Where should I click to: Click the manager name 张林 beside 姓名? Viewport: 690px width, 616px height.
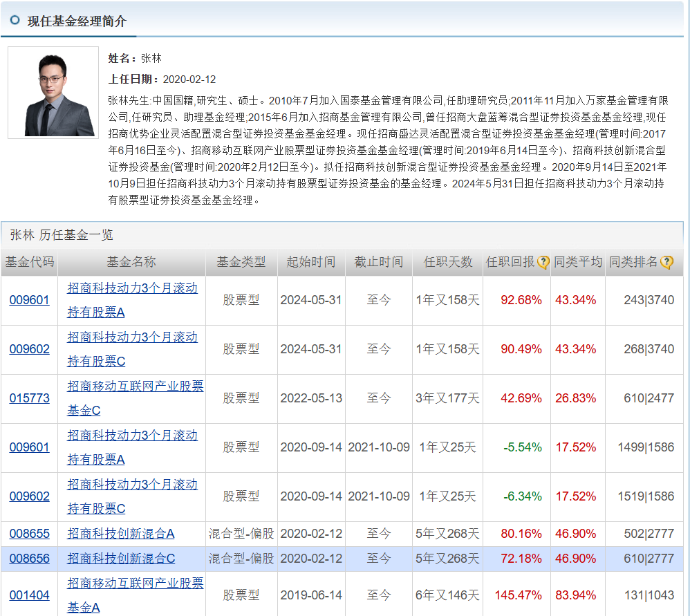click(151, 59)
